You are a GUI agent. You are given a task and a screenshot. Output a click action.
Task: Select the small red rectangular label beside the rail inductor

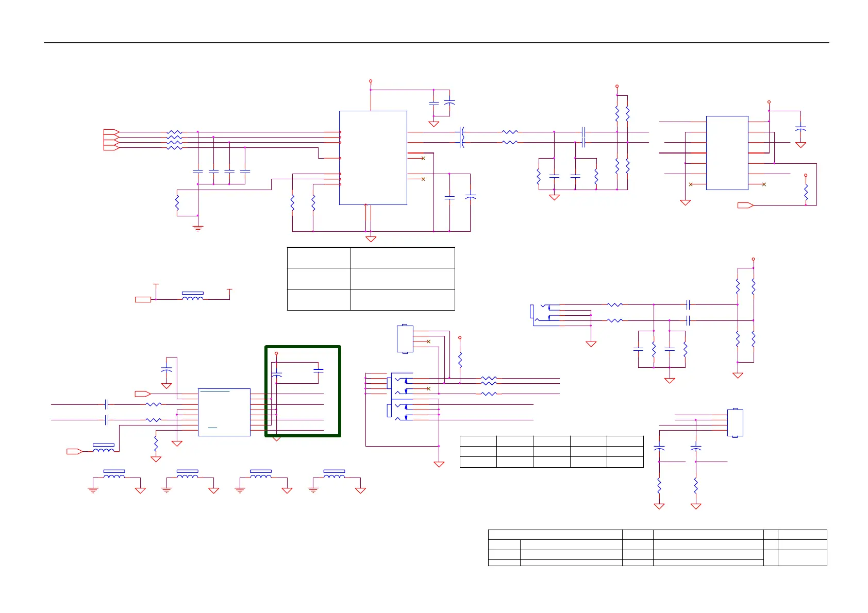click(x=143, y=299)
